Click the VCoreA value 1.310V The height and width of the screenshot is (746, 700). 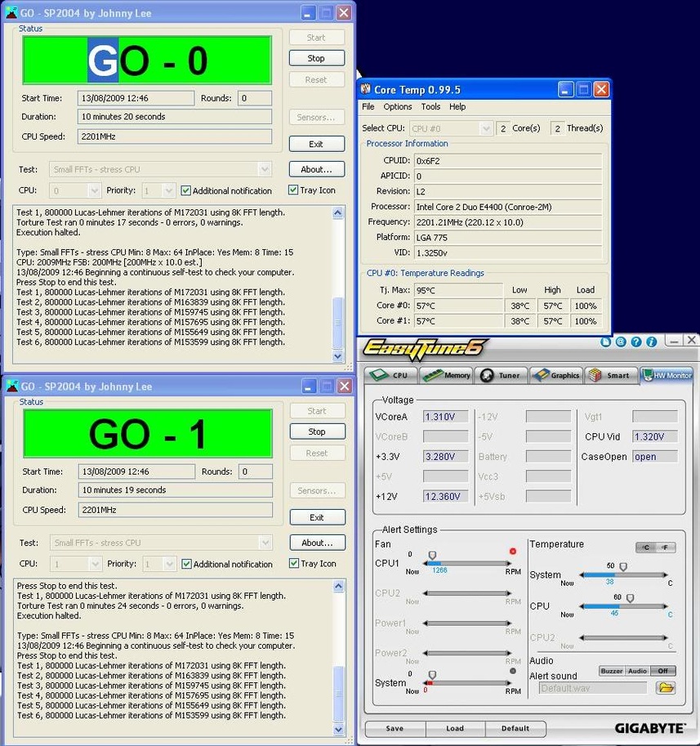pyautogui.click(x=445, y=417)
